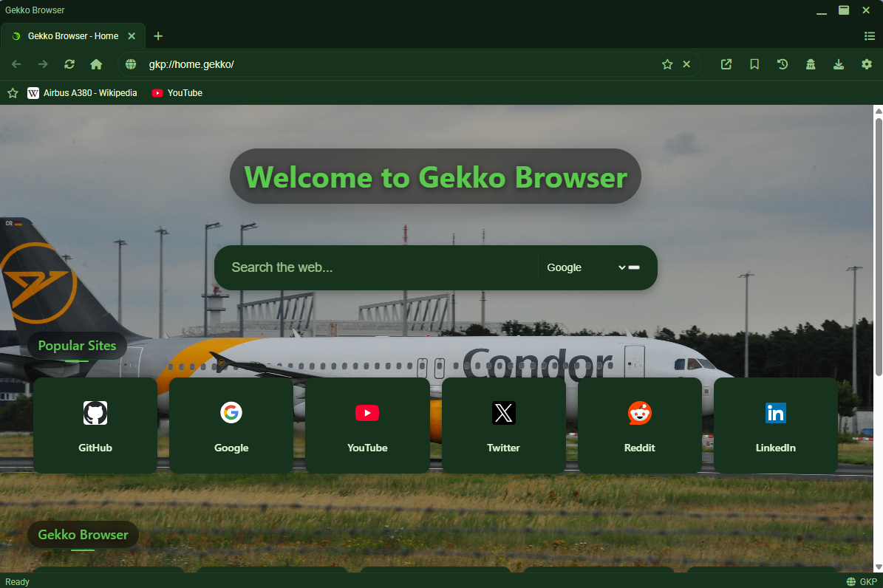
Task: Minimize the Gekko Browser window
Action: [x=822, y=10]
